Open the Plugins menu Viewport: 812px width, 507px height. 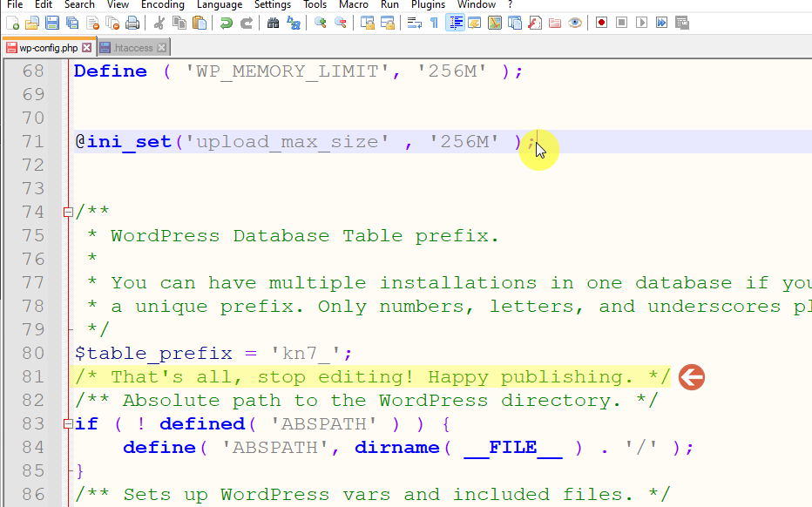click(x=428, y=4)
